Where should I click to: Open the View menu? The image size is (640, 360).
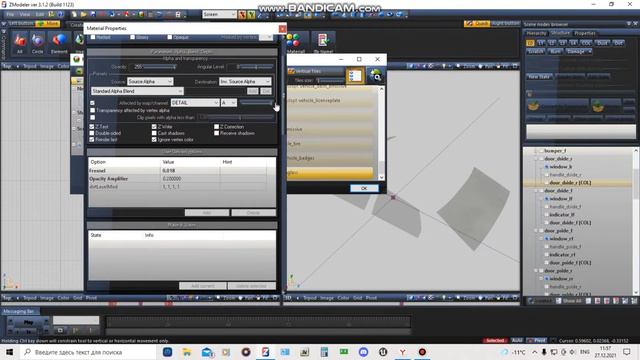point(24,14)
